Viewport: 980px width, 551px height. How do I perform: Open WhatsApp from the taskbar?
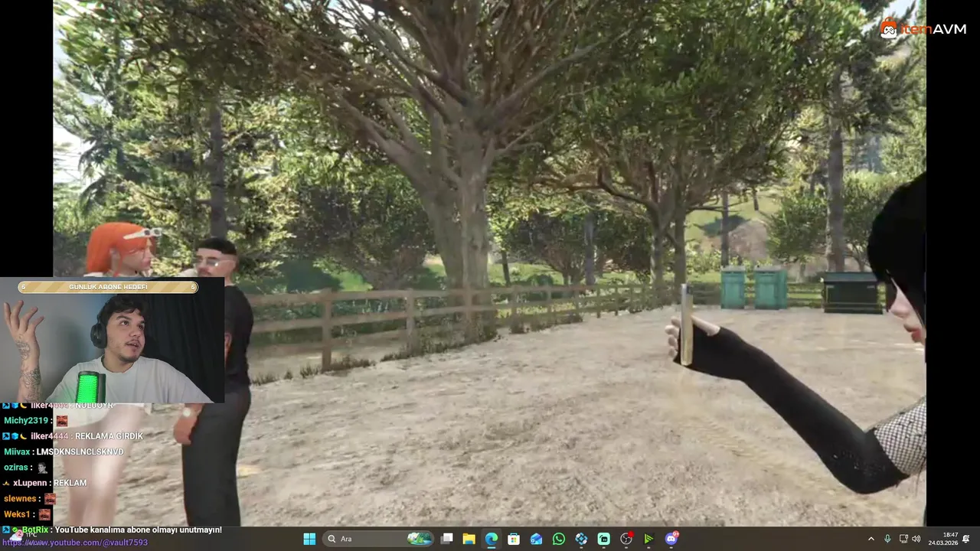click(x=559, y=539)
